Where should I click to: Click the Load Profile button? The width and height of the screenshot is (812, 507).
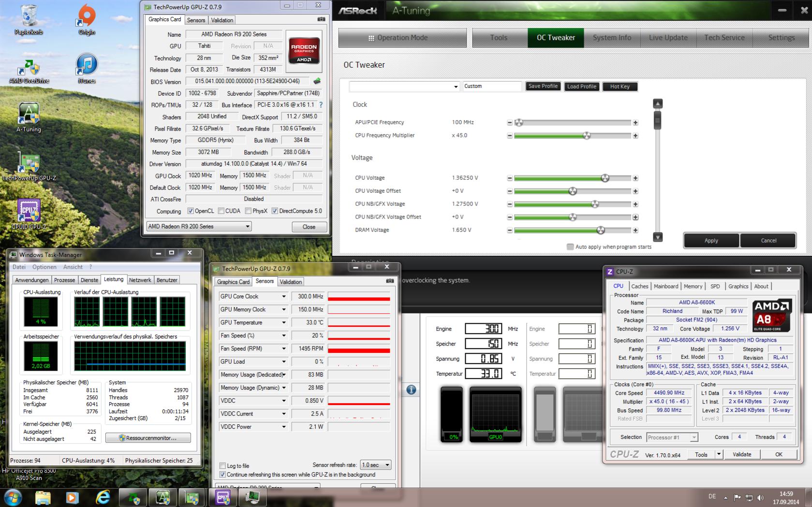[x=581, y=87]
